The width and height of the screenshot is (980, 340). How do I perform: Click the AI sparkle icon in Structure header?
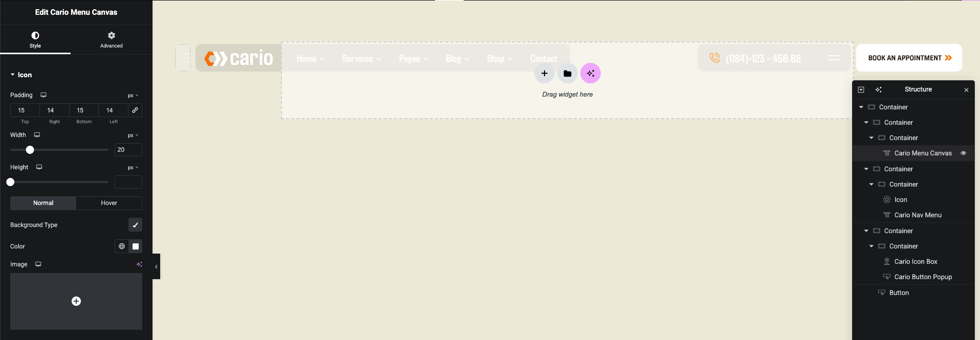(x=878, y=89)
